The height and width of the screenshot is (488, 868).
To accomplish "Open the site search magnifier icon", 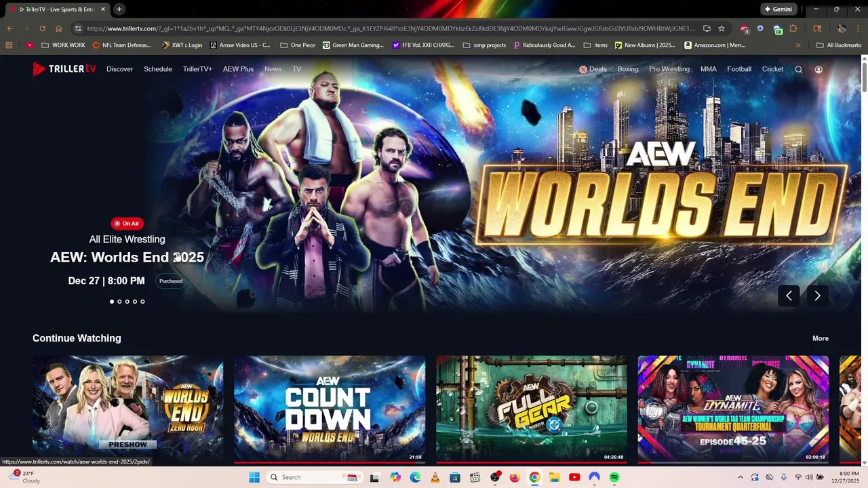I will [x=798, y=69].
